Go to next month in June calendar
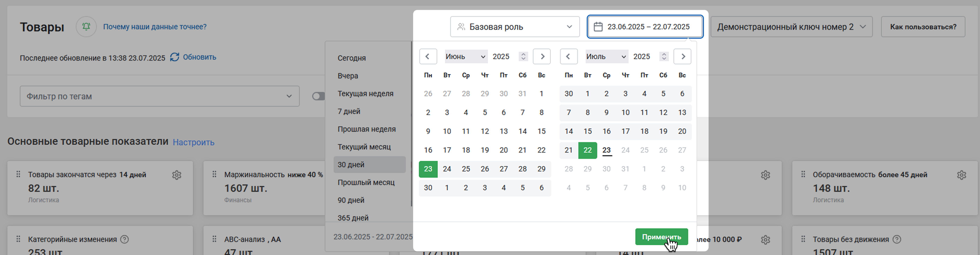Viewport: 980px width, 255px height. tap(542, 57)
